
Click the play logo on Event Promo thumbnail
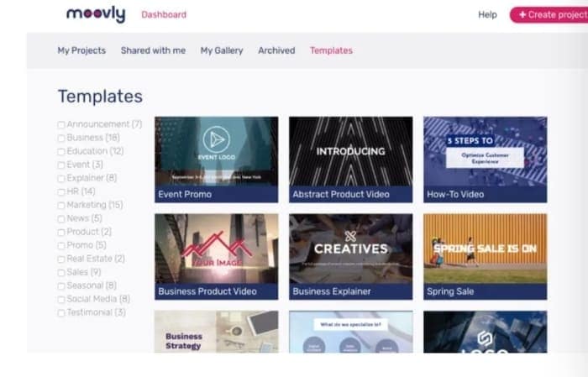217,139
